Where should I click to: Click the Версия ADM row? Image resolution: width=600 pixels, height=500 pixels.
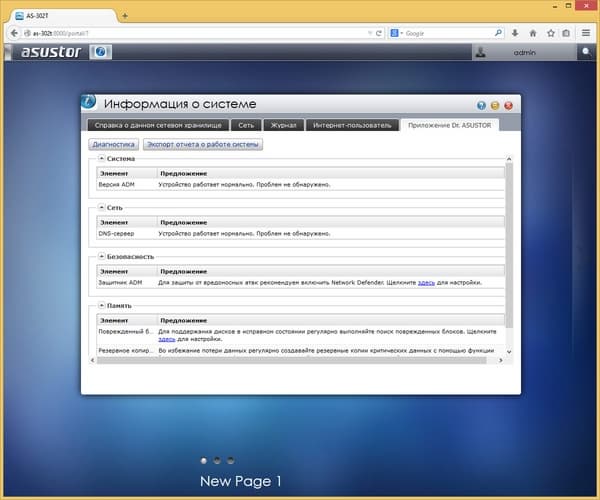(300, 184)
